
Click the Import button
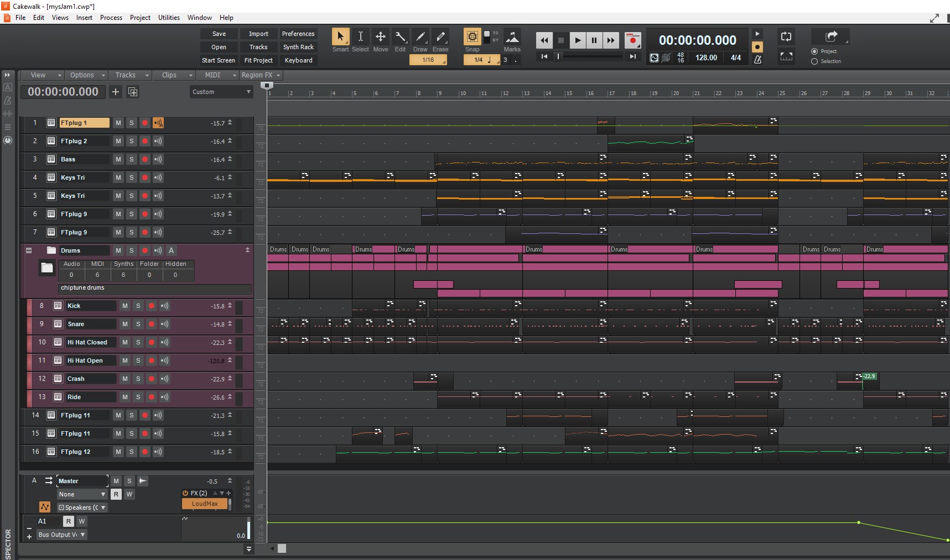tap(258, 34)
